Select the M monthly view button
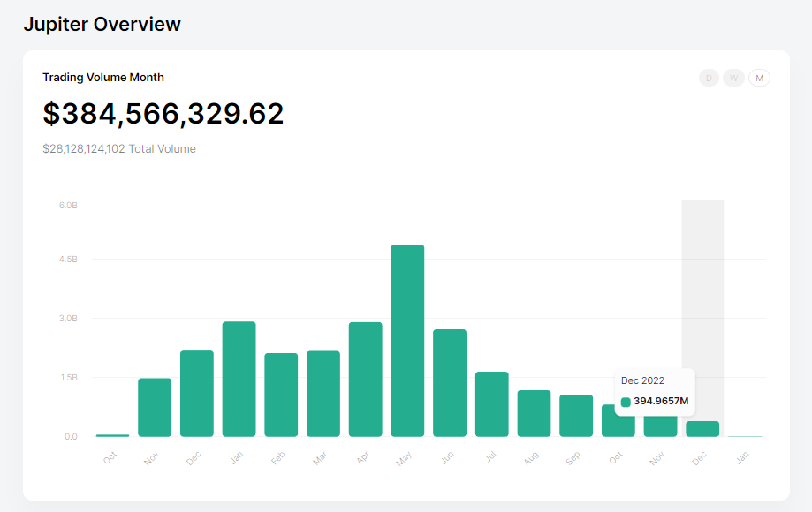Viewport: 812px width, 512px height. click(759, 78)
